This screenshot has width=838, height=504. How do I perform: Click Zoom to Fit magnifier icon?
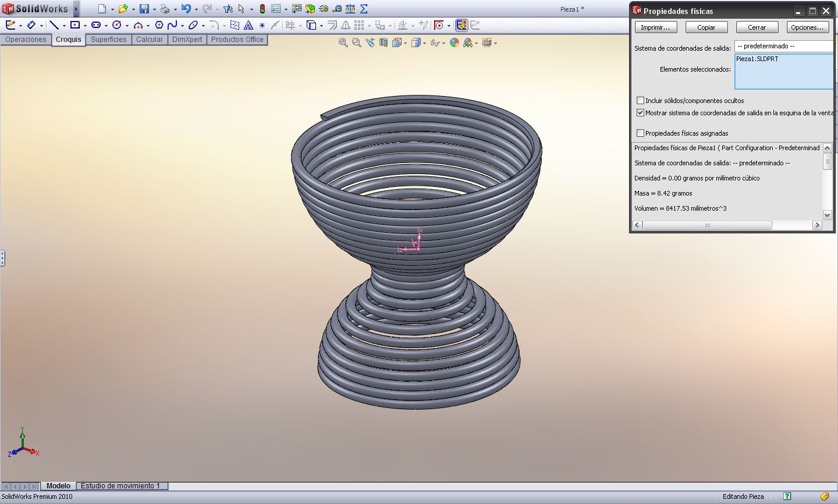pyautogui.click(x=343, y=42)
